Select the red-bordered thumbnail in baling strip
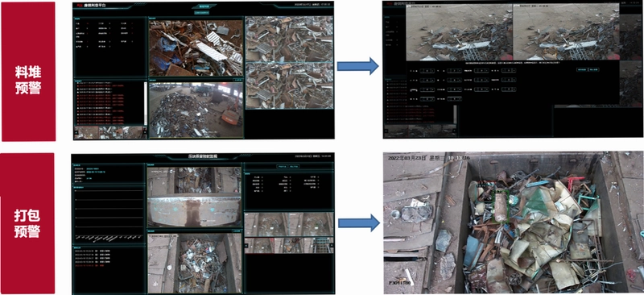This screenshot has height=295, width=644. (259, 246)
